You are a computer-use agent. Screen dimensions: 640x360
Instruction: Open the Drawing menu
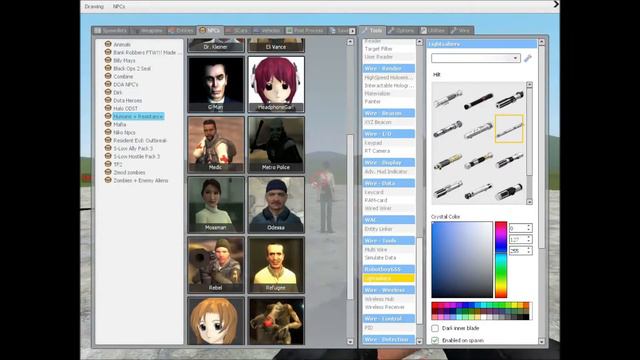pos(94,7)
